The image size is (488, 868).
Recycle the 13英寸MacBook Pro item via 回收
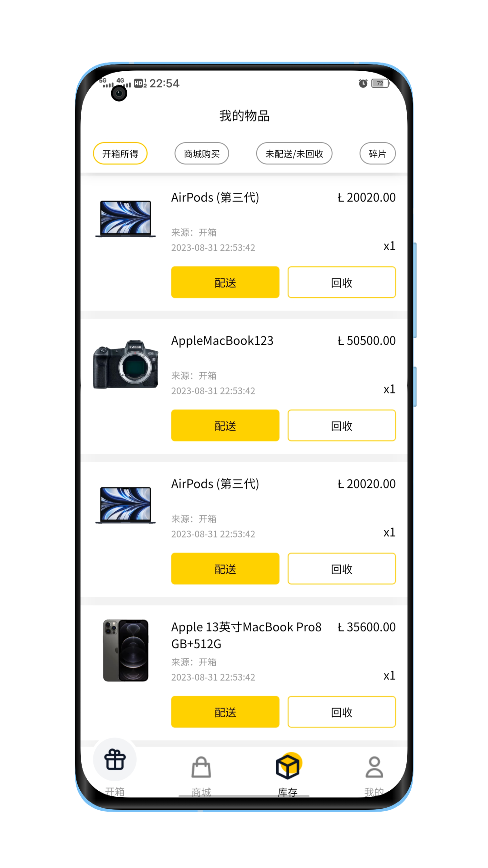pos(342,712)
